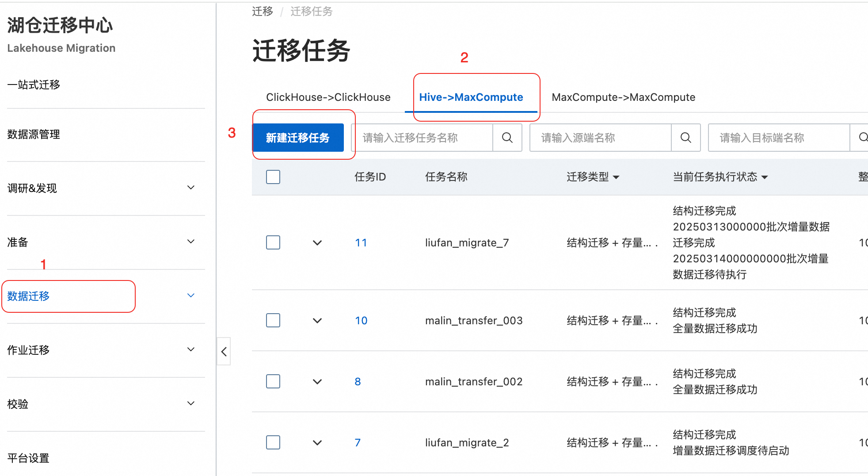
Task: Click the task name malin_transfer_002
Action: pos(474,382)
